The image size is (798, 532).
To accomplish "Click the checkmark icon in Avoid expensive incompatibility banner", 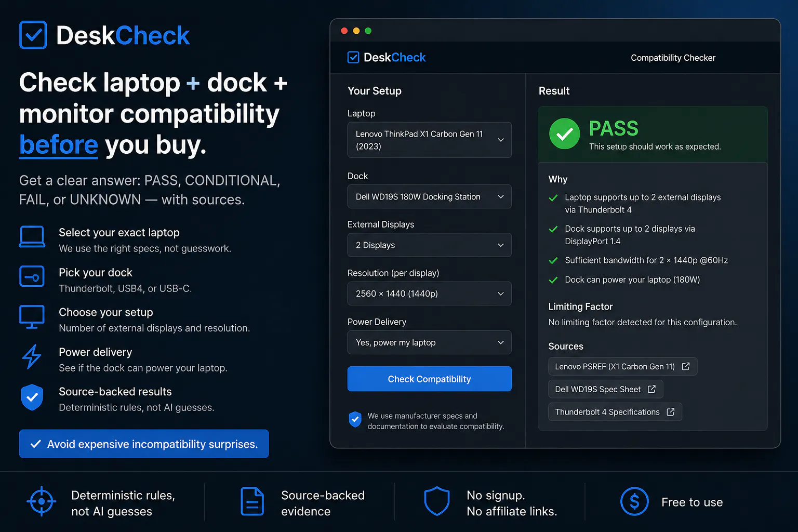I will point(36,444).
